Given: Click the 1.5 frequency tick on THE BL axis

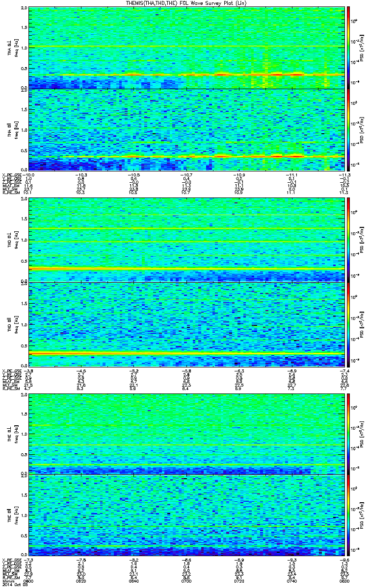Looking at the screenshot, I should (x=24, y=414).
